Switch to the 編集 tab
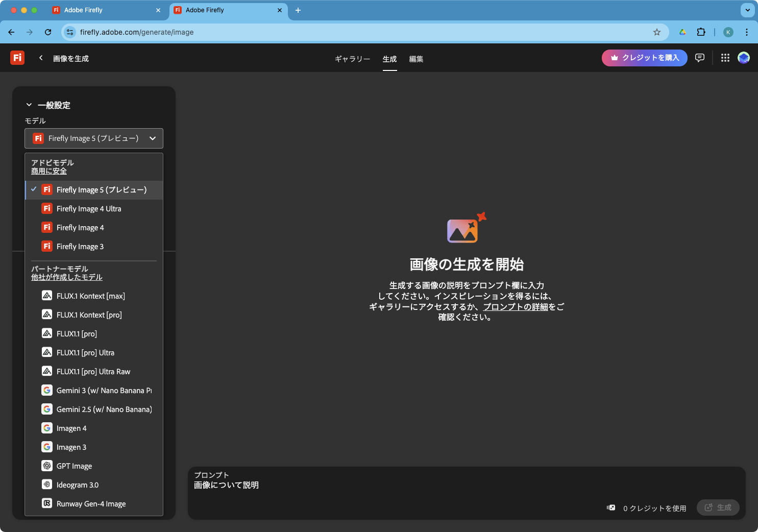This screenshot has width=758, height=532. 416,59
